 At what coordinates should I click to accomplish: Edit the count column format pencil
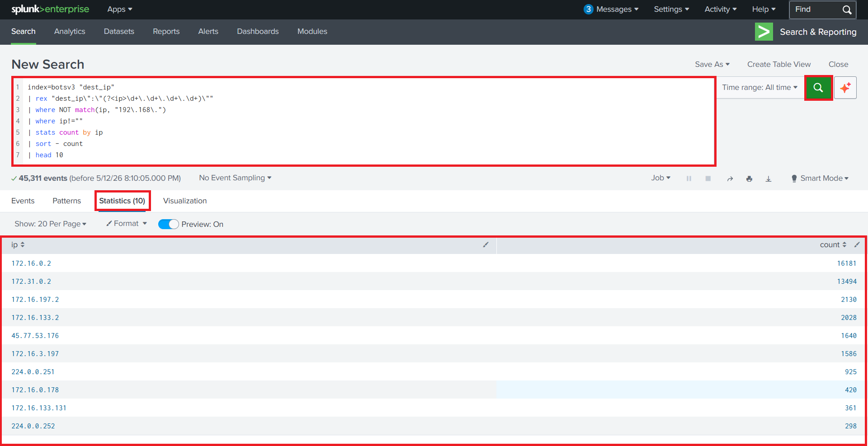coord(857,244)
